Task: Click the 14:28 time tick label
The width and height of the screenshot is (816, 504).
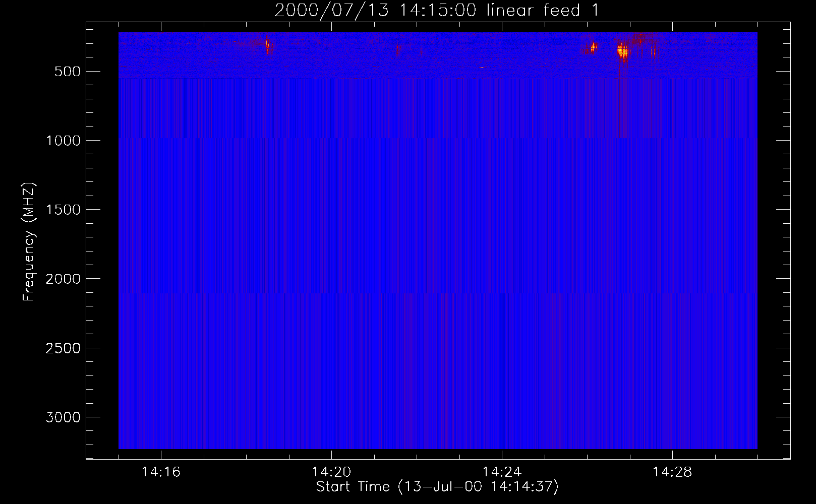Action: [672, 472]
